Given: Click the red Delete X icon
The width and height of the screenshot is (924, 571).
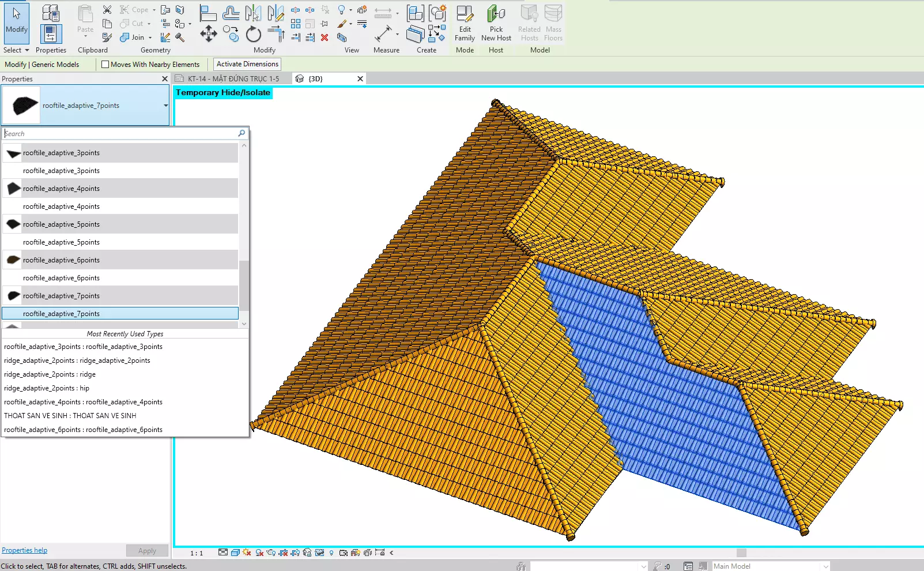Looking at the screenshot, I should [325, 37].
